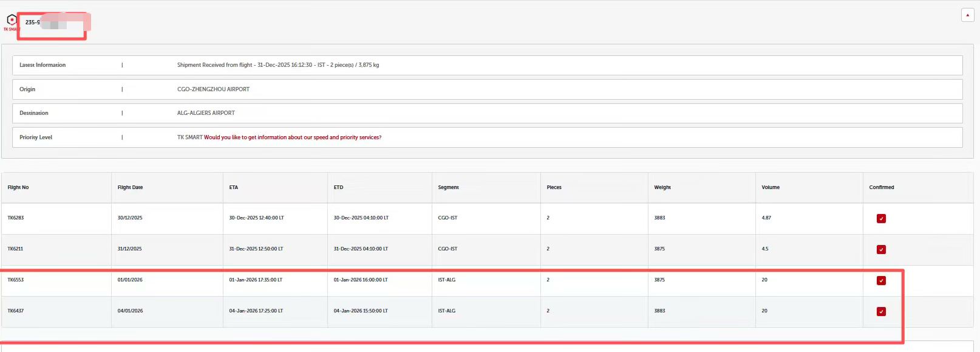
Task: Click the CGO-ZHENGZHOU AIRPORT origin value
Action: (213, 89)
